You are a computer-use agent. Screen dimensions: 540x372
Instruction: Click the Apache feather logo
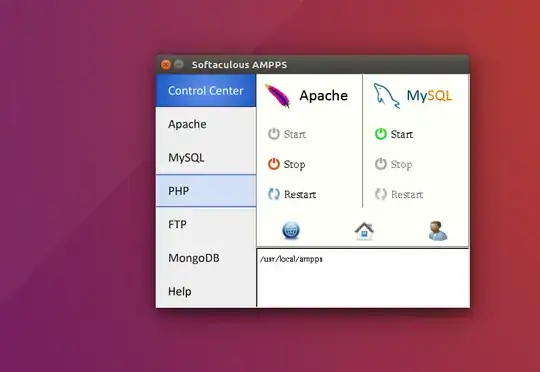pos(278,96)
